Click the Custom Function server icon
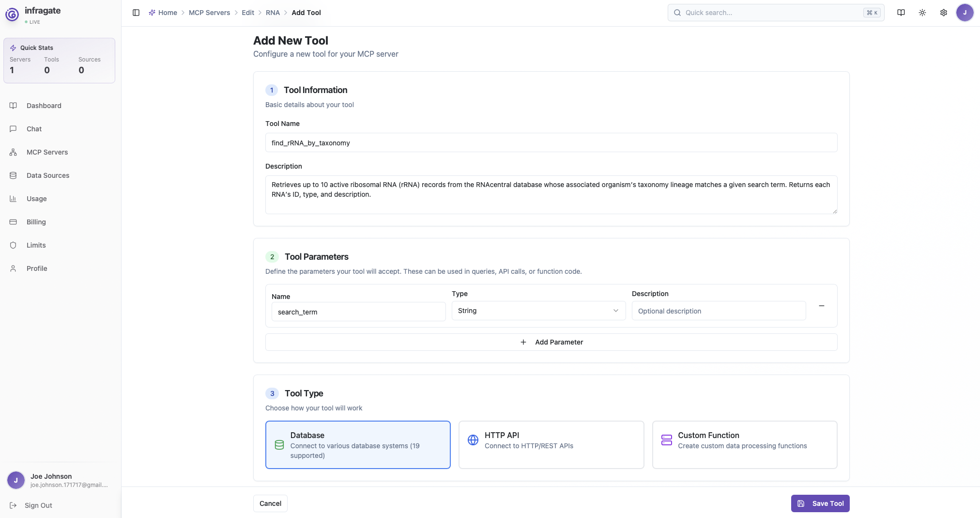The image size is (980, 518). (667, 440)
